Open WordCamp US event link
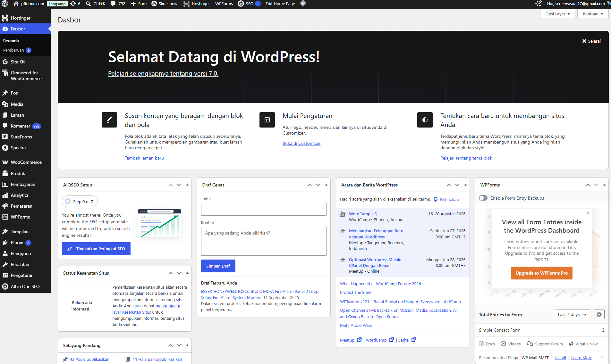This screenshot has height=364, width=611. [363, 214]
